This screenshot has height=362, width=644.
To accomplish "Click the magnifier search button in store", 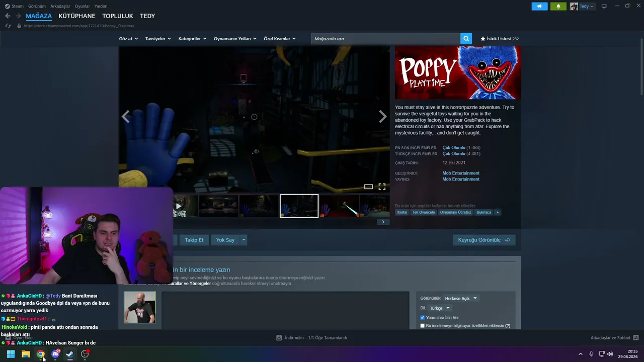I will 466,39.
